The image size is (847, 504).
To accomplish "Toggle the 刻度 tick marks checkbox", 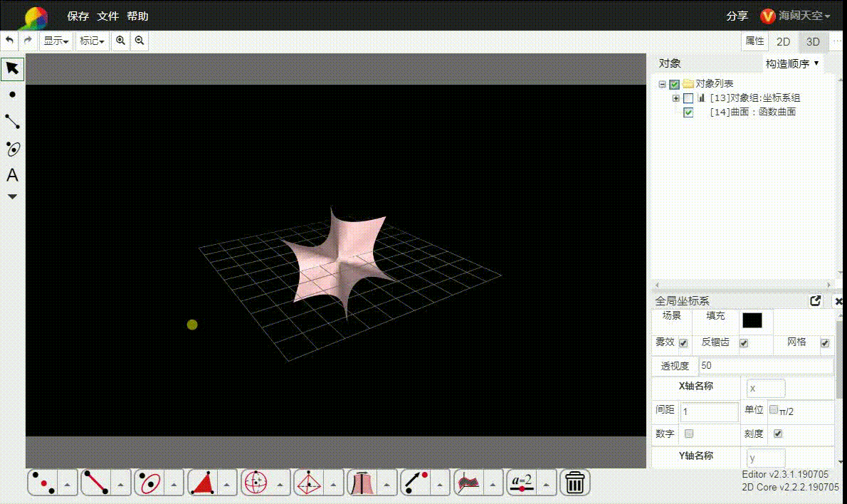I will (778, 434).
